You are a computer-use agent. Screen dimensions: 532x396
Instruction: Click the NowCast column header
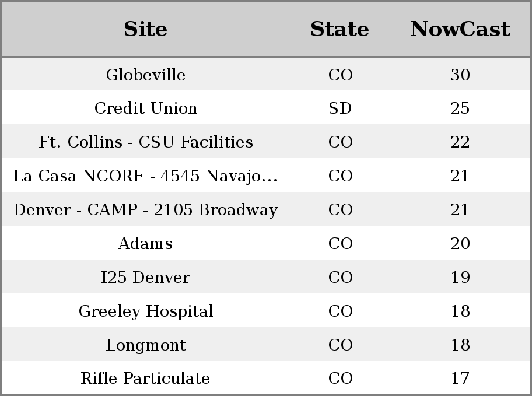pos(460,29)
